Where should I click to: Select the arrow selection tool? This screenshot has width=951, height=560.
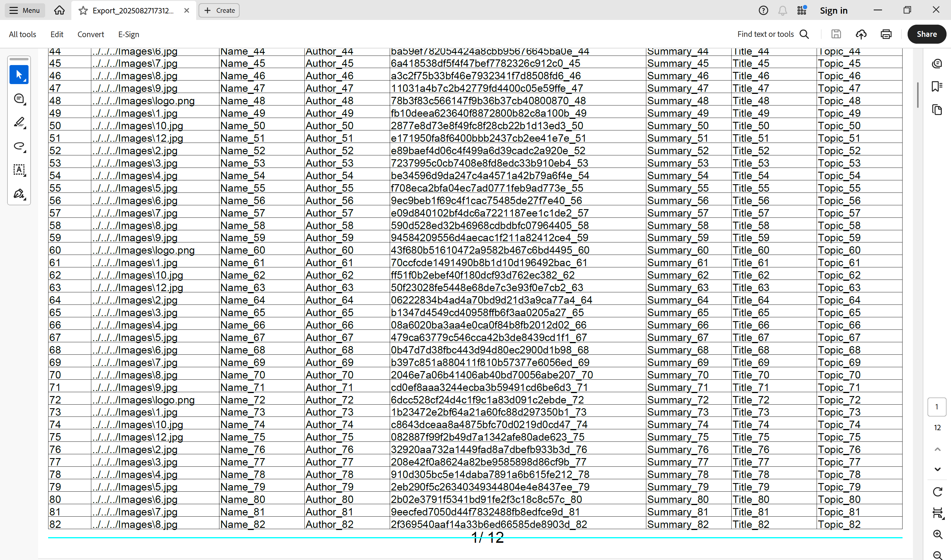[19, 75]
